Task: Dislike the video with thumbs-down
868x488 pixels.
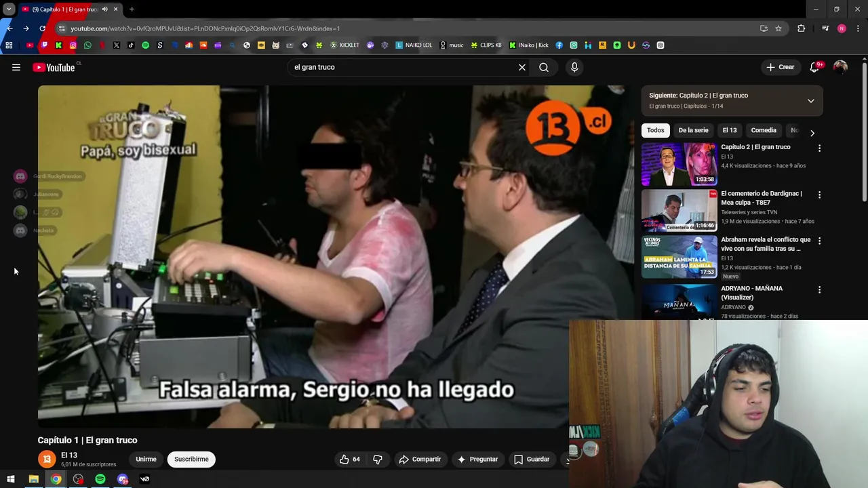Action: pyautogui.click(x=378, y=459)
